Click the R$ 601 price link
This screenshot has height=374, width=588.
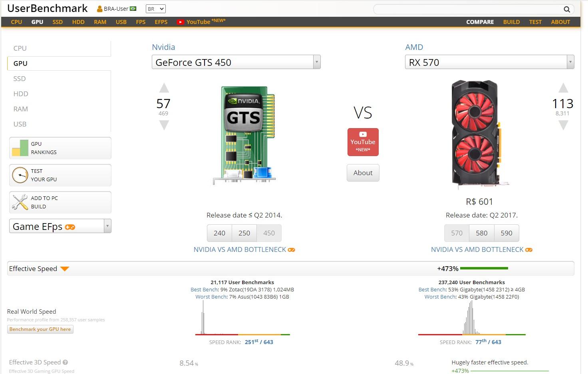(x=479, y=202)
